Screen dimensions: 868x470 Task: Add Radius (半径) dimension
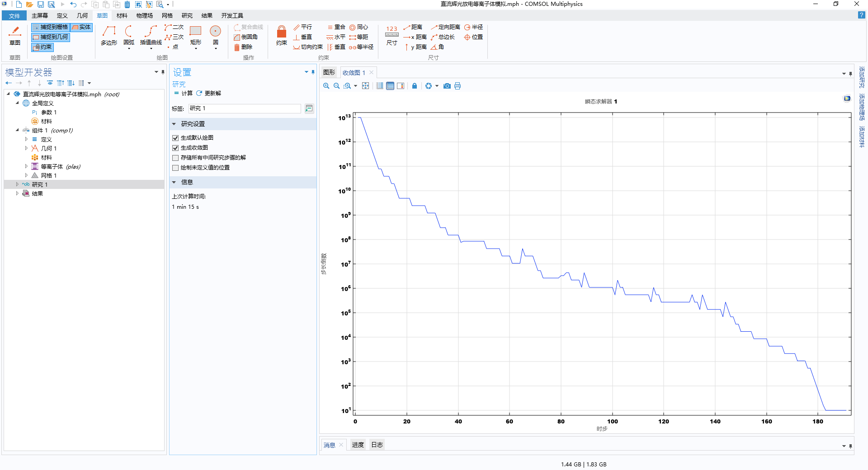(x=474, y=27)
